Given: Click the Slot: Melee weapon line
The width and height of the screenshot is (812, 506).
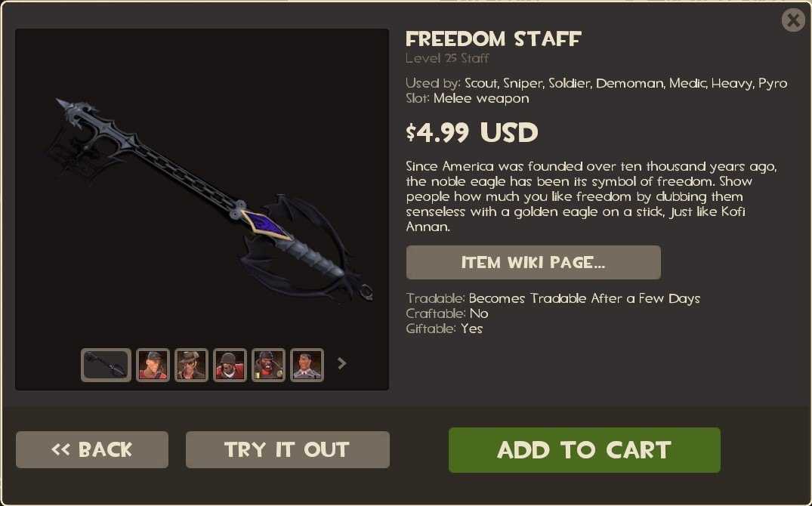Looking at the screenshot, I should click(x=468, y=98).
